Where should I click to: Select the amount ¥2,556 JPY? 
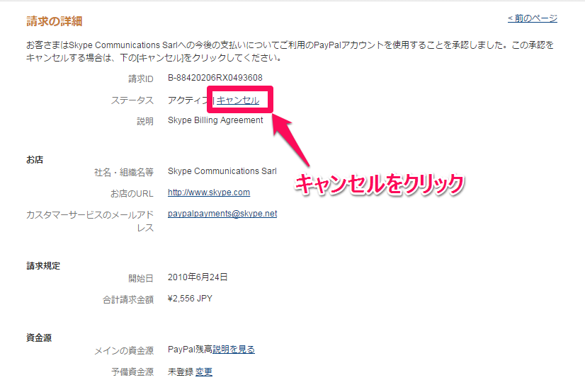pyautogui.click(x=190, y=299)
